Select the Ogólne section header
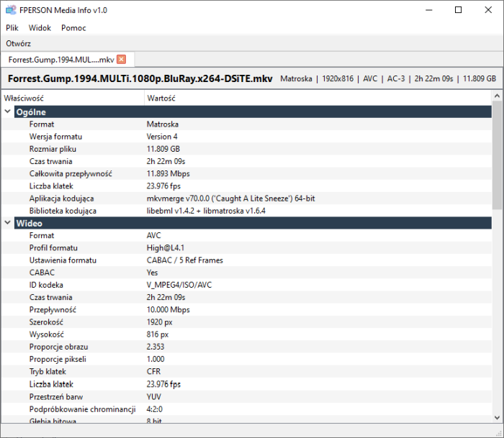This screenshot has width=504, height=438. click(x=253, y=111)
